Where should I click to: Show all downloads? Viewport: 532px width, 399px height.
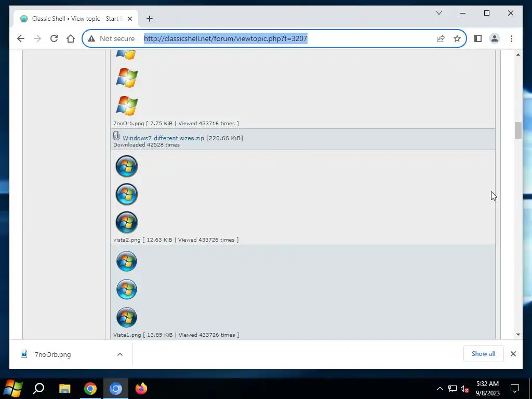click(483, 354)
